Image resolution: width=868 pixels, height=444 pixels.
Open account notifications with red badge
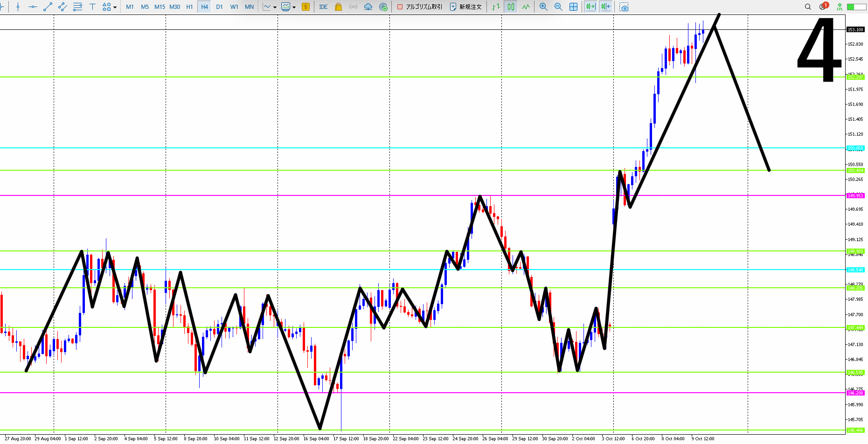point(823,7)
